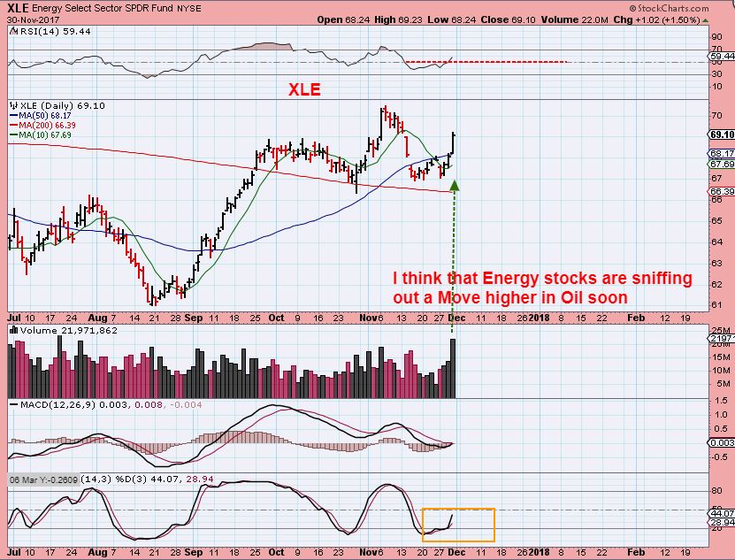Click the 'Chg +1.02 (+1.50%)' text
This screenshot has height=560, width=735.
[x=656, y=19]
